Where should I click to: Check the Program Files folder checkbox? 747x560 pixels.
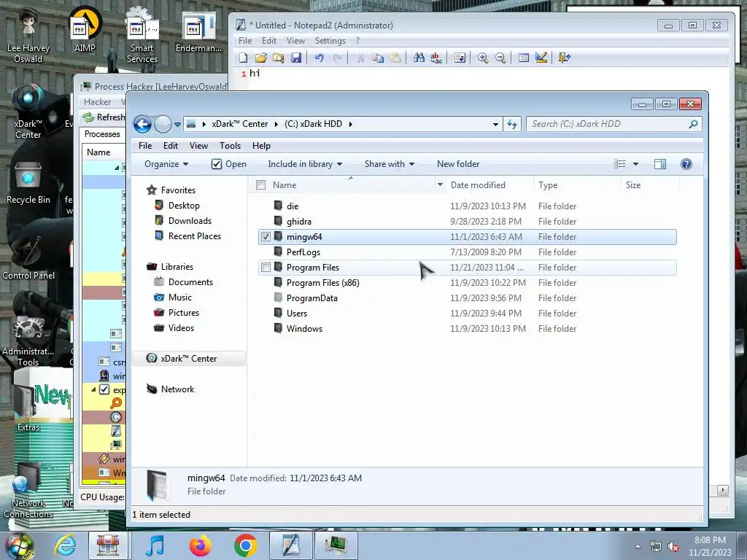[x=266, y=267]
